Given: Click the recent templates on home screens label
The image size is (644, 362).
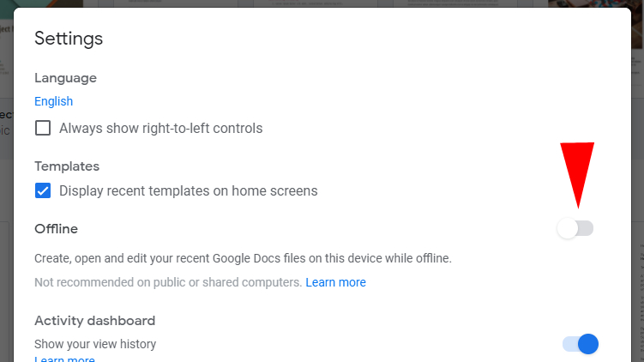Looking at the screenshot, I should 188,190.
